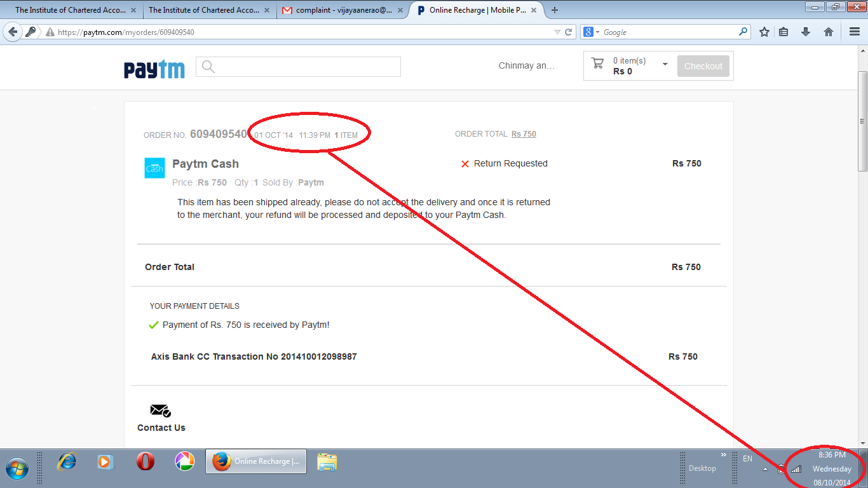The image size is (868, 488).
Task: Click the EN language indicator
Action: pos(747,458)
